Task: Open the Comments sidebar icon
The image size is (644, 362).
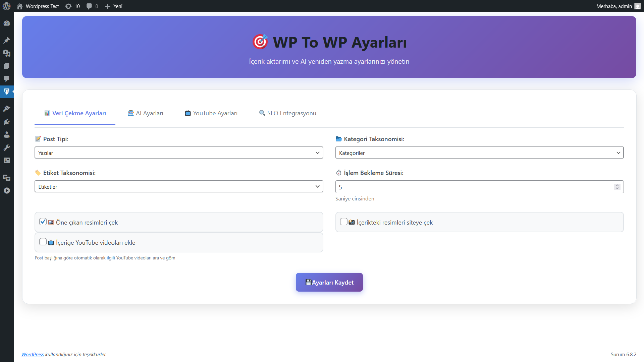Action: coord(7,79)
